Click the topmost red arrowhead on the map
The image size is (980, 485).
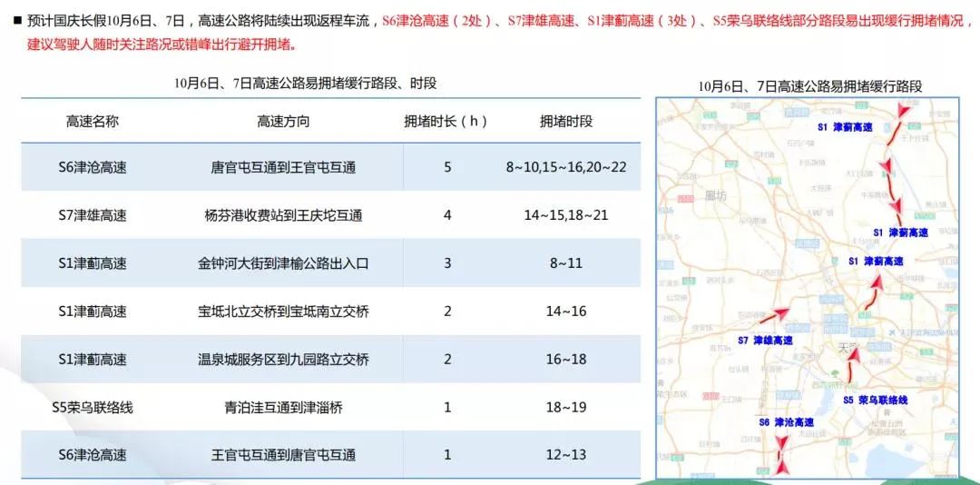pyautogui.click(x=901, y=111)
